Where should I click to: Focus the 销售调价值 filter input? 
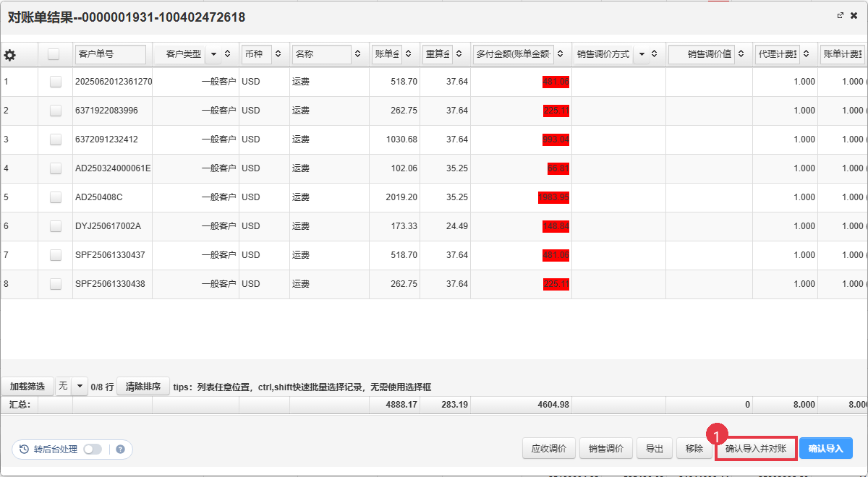[702, 54]
